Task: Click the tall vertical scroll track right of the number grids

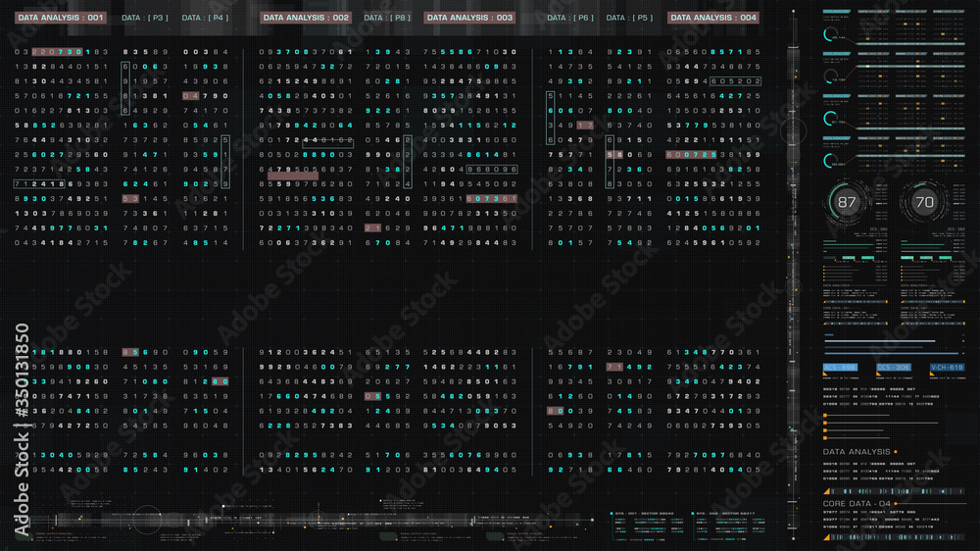Action: click(793, 275)
